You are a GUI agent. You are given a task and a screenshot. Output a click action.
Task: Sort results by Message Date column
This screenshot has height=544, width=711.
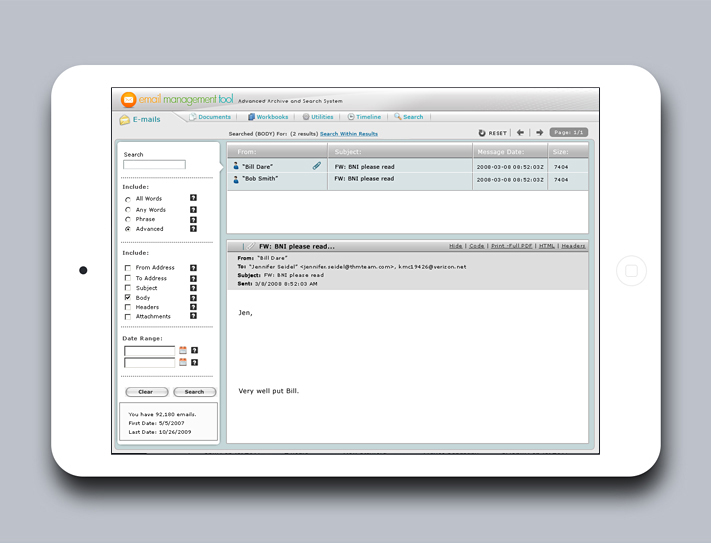[501, 152]
